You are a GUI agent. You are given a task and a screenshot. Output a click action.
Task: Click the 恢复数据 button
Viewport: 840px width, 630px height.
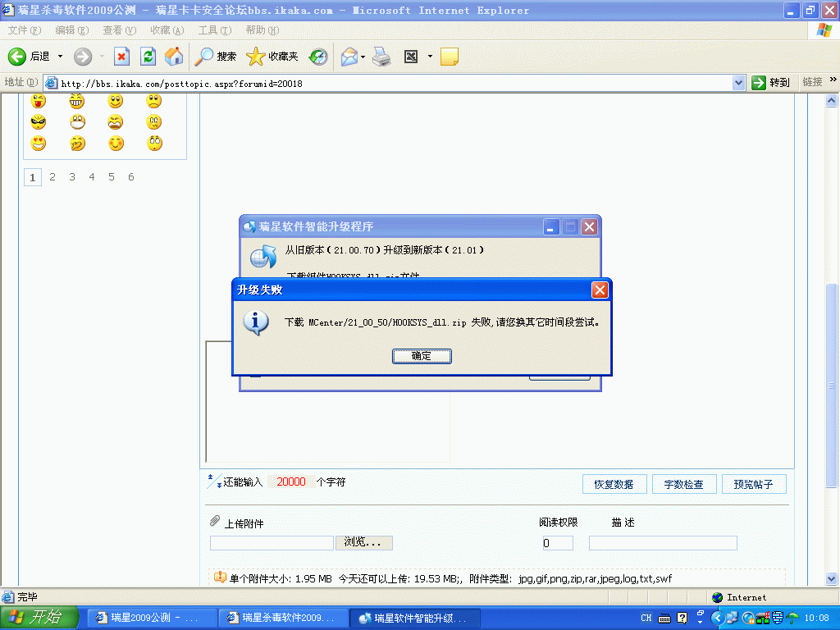click(x=614, y=484)
